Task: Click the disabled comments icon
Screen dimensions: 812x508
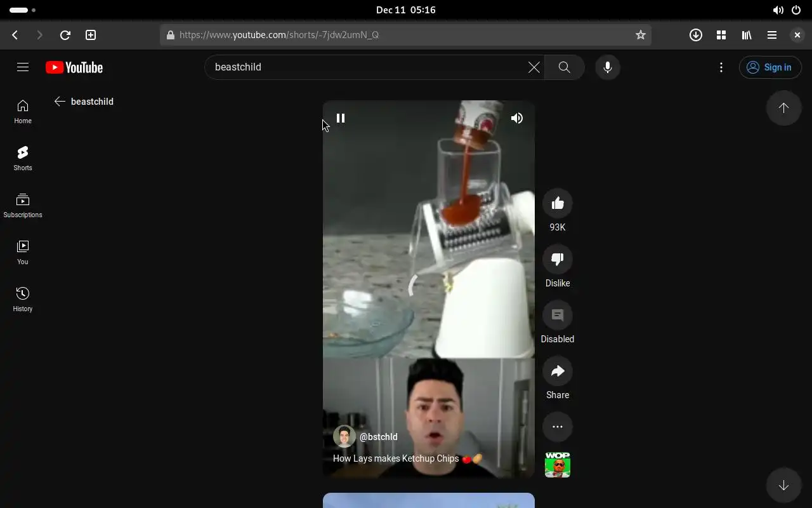Action: pos(558,315)
